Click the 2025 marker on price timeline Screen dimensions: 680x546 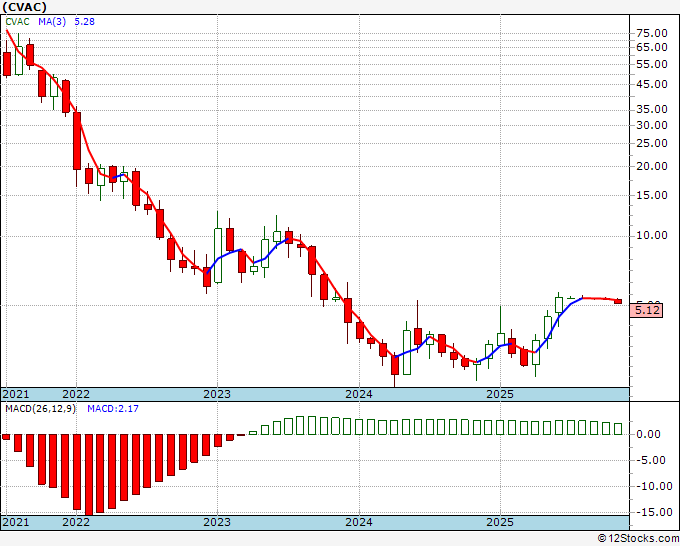[500, 394]
